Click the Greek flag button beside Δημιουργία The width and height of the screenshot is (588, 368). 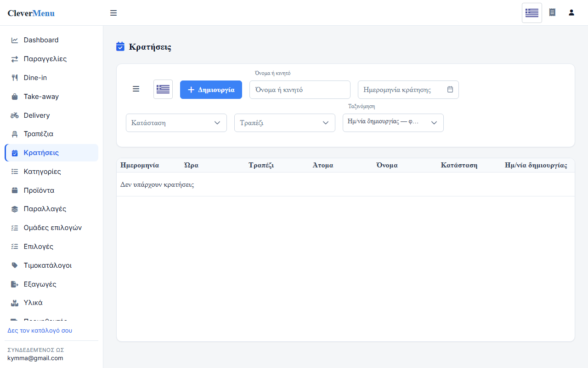(163, 89)
